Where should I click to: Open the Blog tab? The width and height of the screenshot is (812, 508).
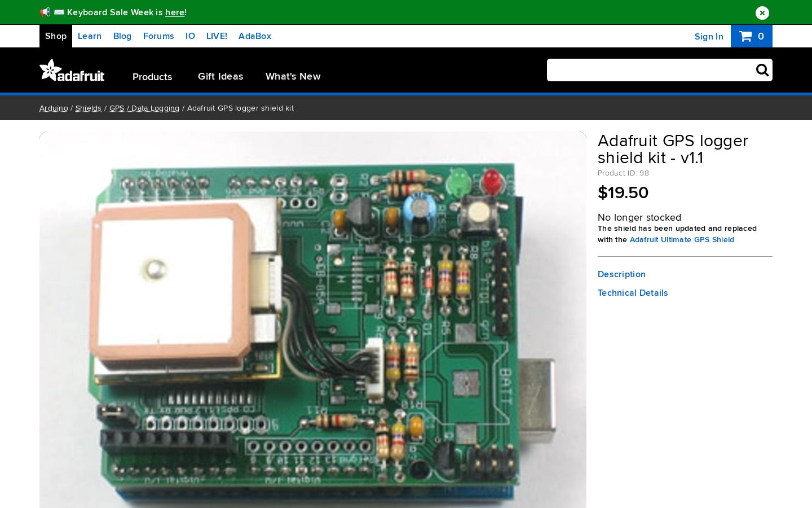tap(122, 36)
